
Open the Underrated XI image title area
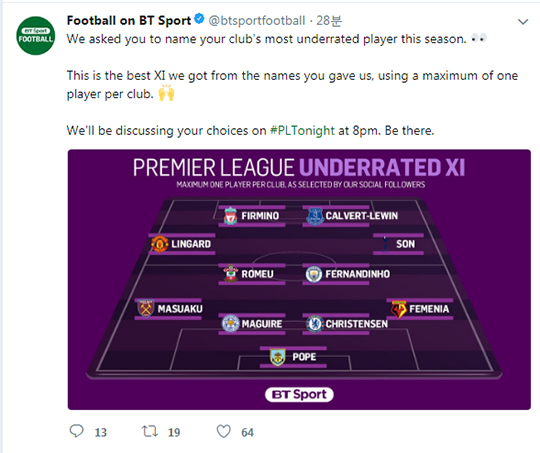point(299,167)
